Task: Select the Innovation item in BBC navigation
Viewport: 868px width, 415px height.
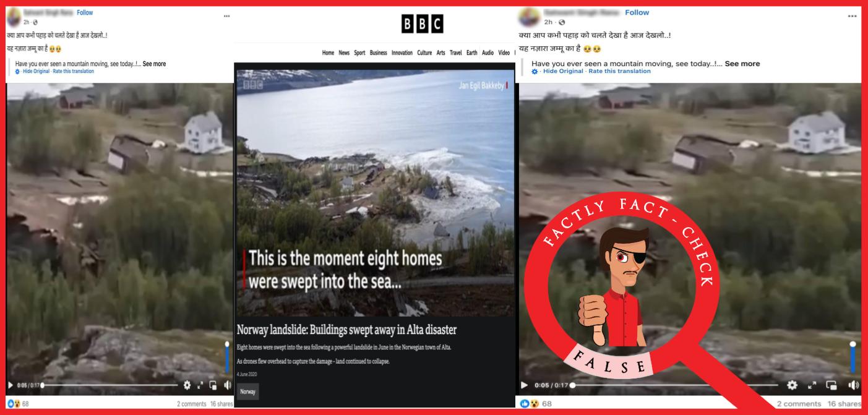Action: [x=402, y=53]
